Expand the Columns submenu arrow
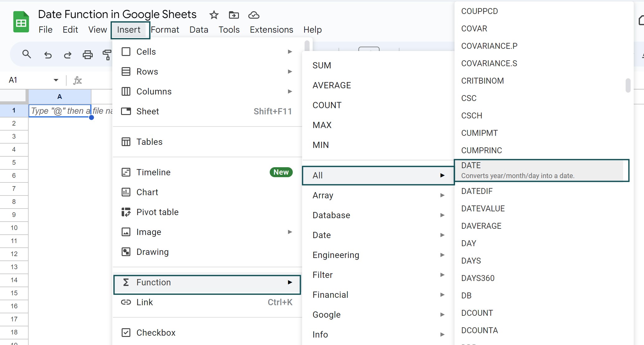The image size is (644, 345). coord(290,91)
